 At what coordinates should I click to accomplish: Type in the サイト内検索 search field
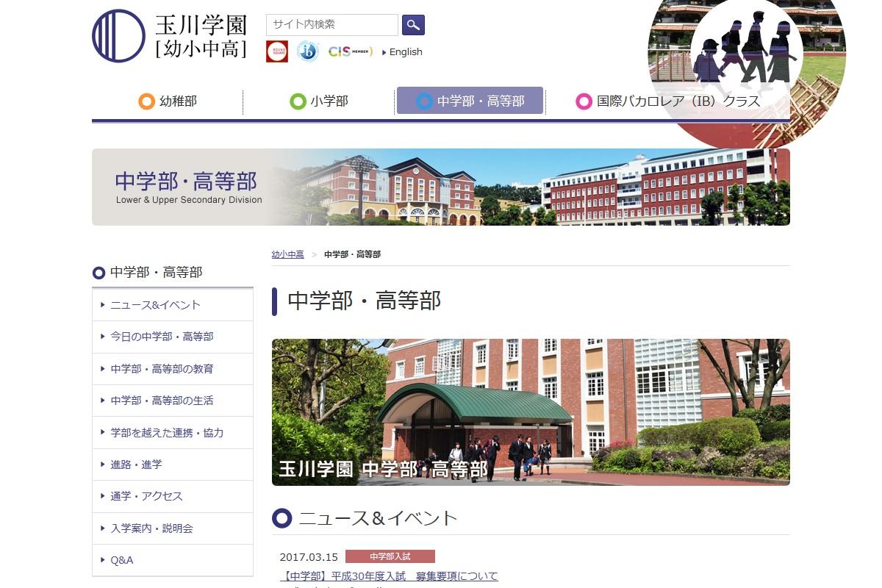coord(331,25)
